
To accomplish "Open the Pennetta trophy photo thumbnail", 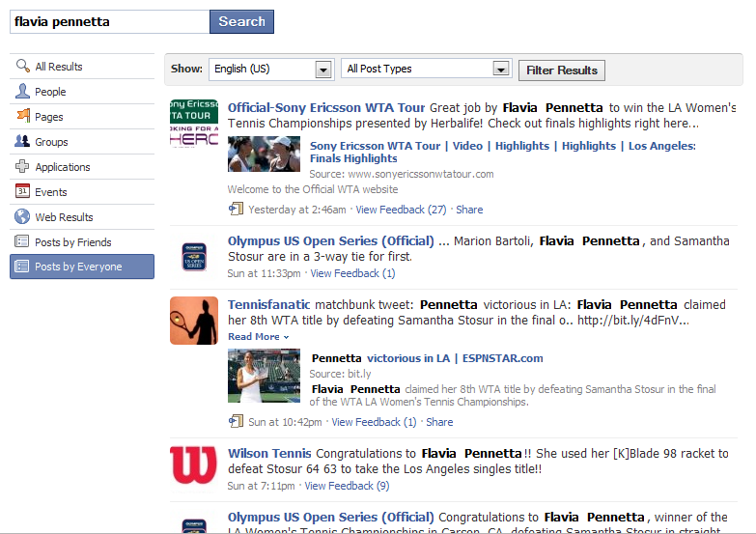I will coord(265,376).
